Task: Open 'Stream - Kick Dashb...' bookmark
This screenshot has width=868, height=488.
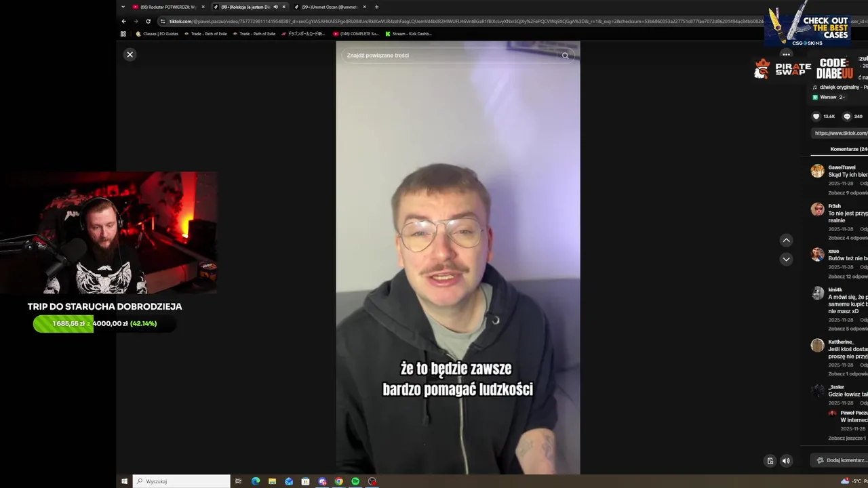Action: click(408, 33)
